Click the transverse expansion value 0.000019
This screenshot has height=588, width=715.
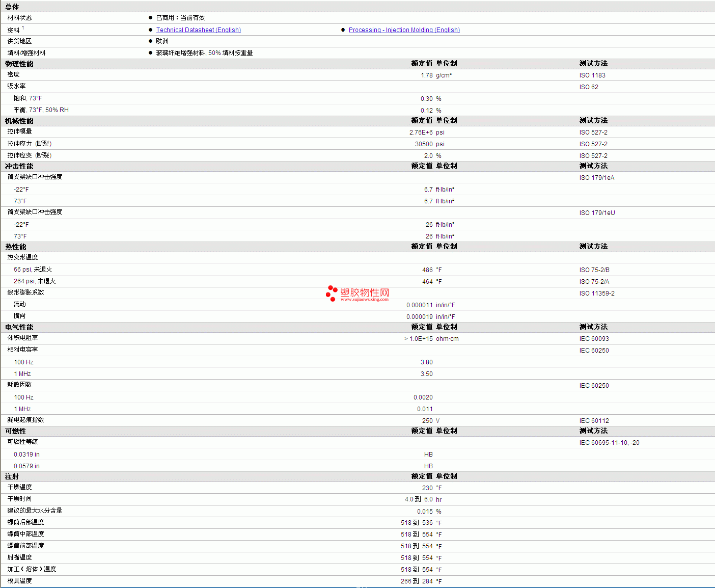pos(420,317)
